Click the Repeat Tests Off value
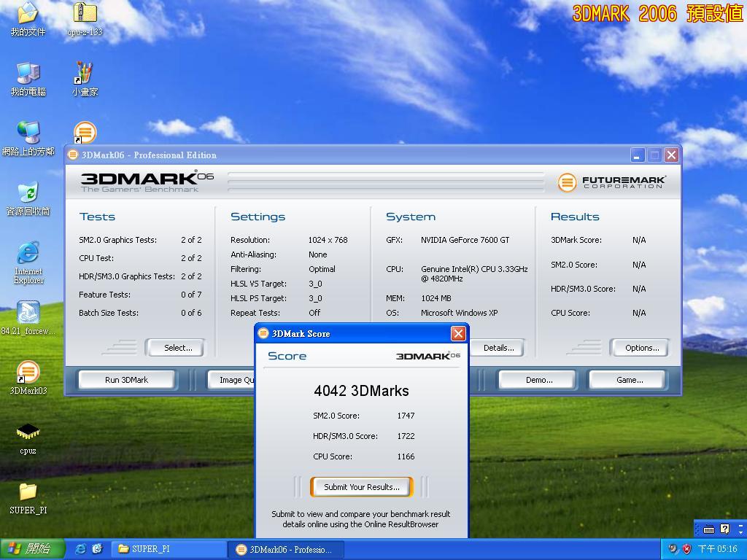 click(x=314, y=313)
